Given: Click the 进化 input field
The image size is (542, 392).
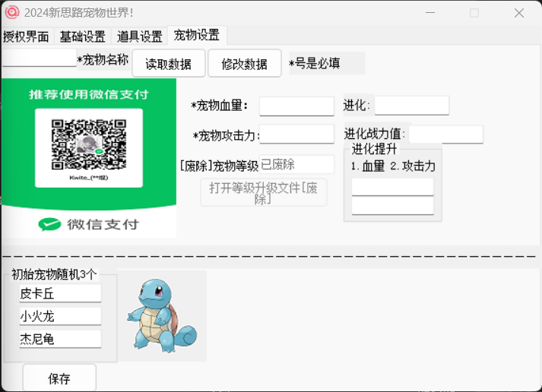Looking at the screenshot, I should pos(412,106).
